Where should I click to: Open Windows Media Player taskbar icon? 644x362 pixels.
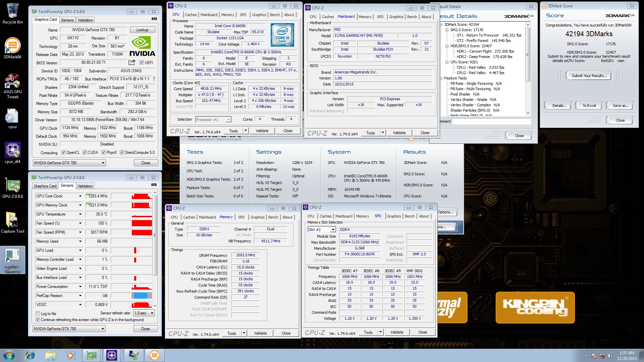point(70,355)
